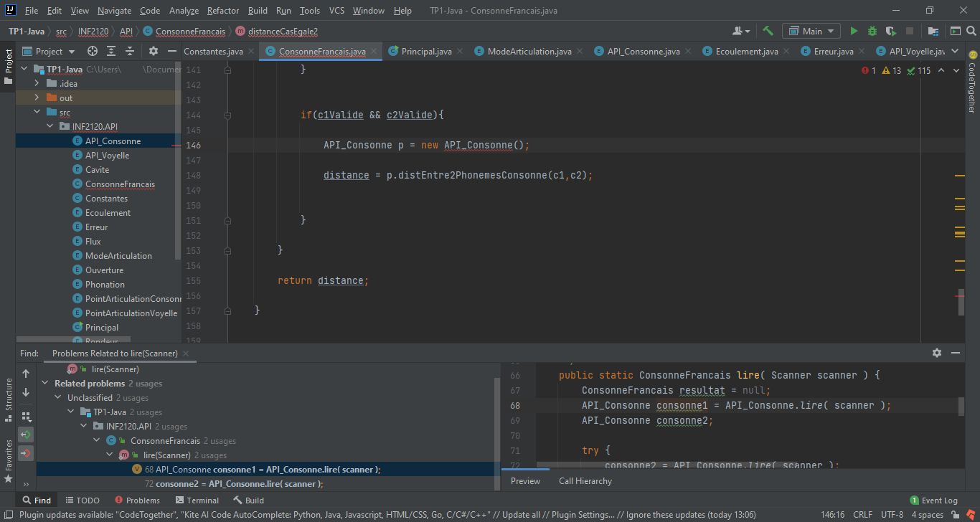Screen dimensions: 980x522
Task: Open the Favorites tool window star icon
Action: click(7, 478)
